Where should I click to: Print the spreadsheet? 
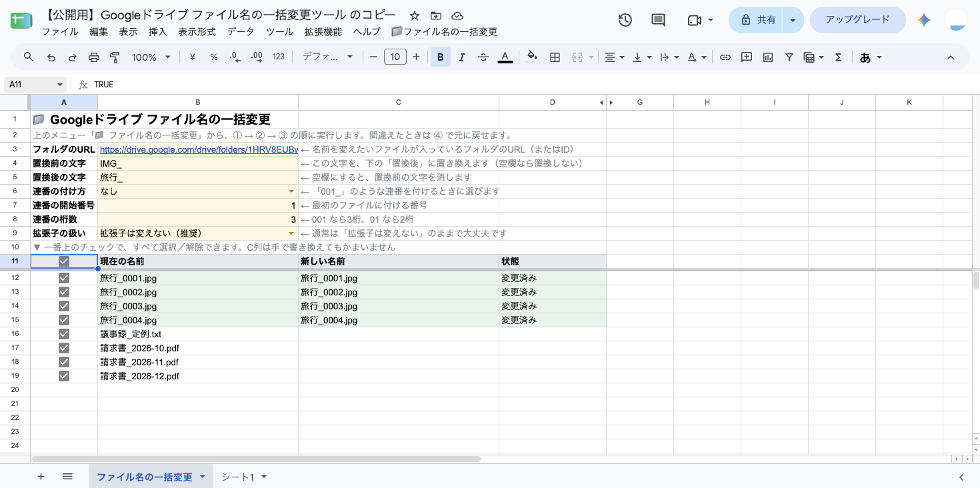point(94,57)
